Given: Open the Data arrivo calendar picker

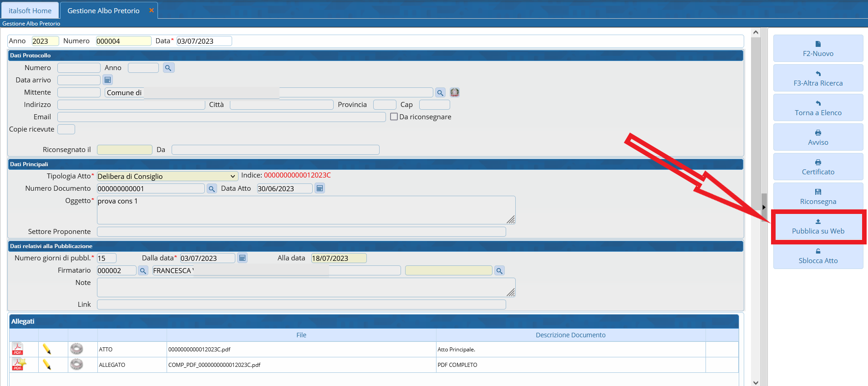Looking at the screenshot, I should (107, 80).
